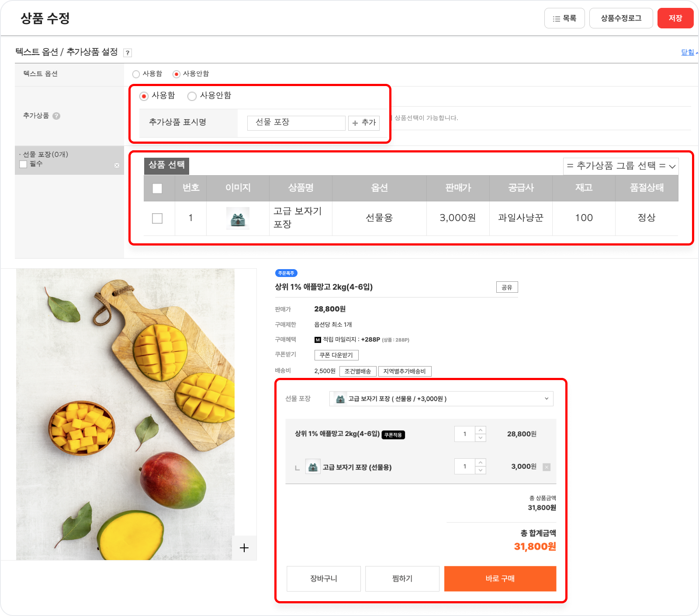The height and width of the screenshot is (616, 699).
Task: Click the 목록 button
Action: (x=564, y=18)
